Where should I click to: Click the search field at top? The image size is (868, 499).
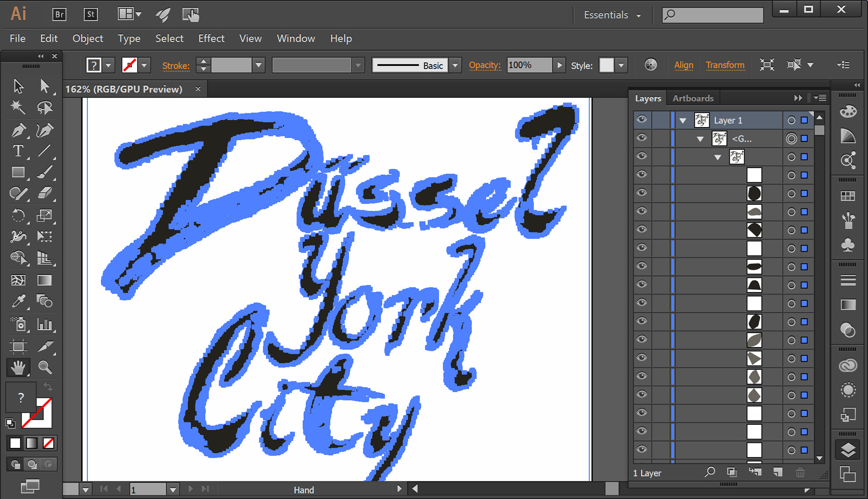coord(712,15)
